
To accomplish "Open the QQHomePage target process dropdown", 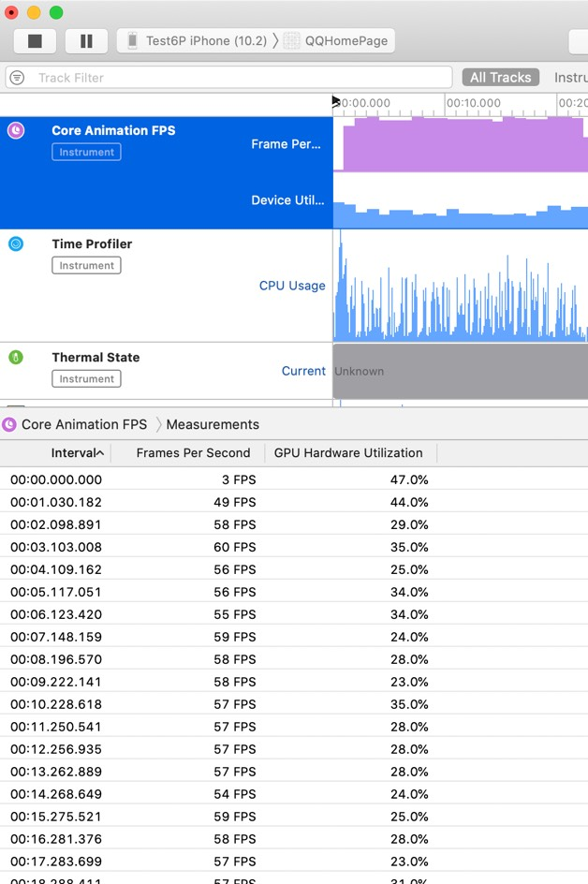I will coord(336,40).
